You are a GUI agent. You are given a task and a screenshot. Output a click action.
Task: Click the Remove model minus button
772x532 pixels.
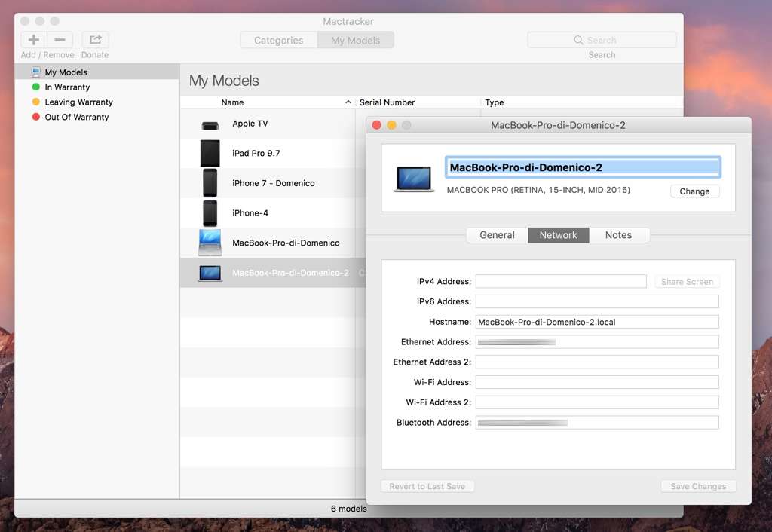(60, 40)
